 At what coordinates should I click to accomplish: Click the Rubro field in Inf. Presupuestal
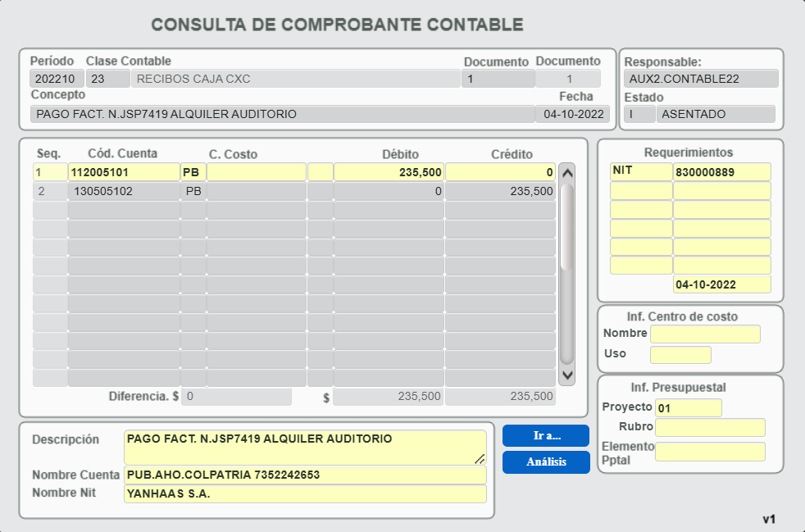pos(710,427)
